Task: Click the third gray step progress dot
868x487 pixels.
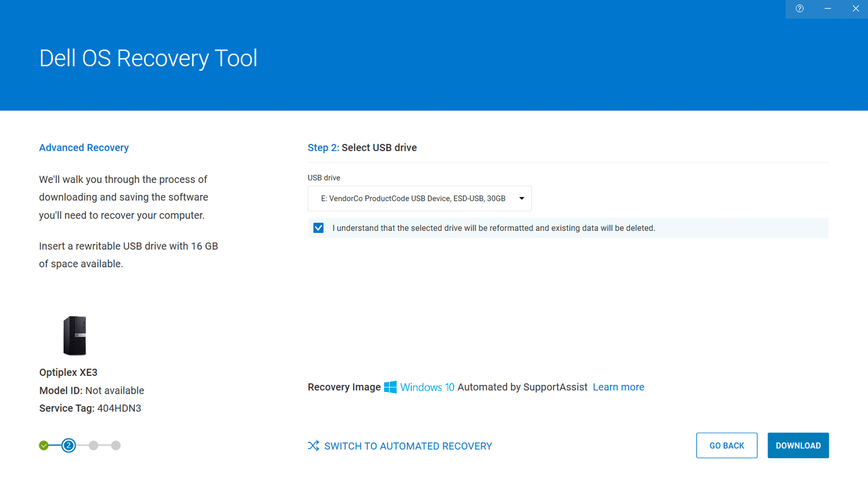Action: tap(93, 446)
